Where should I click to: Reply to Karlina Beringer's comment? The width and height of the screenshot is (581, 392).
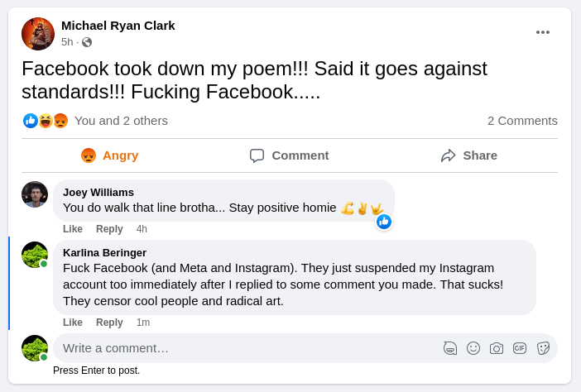(109, 323)
